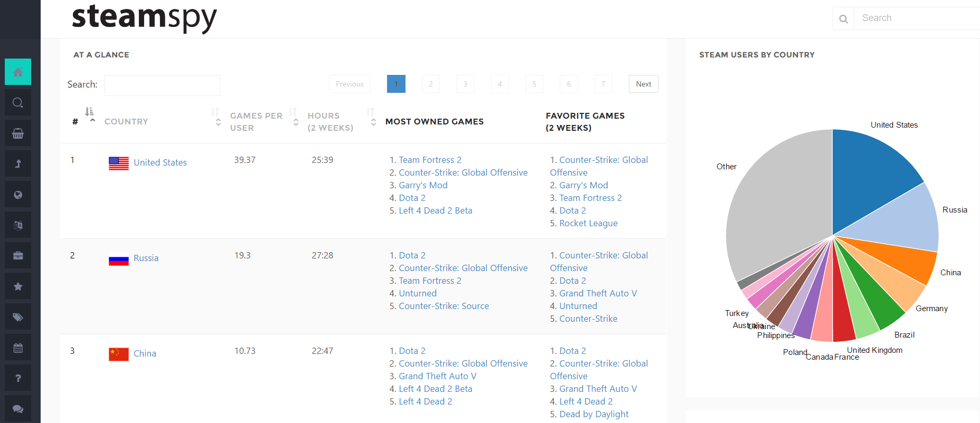Open the magnifier search icon in sidebar
Screen dimensions: 980x423
pos(18,102)
